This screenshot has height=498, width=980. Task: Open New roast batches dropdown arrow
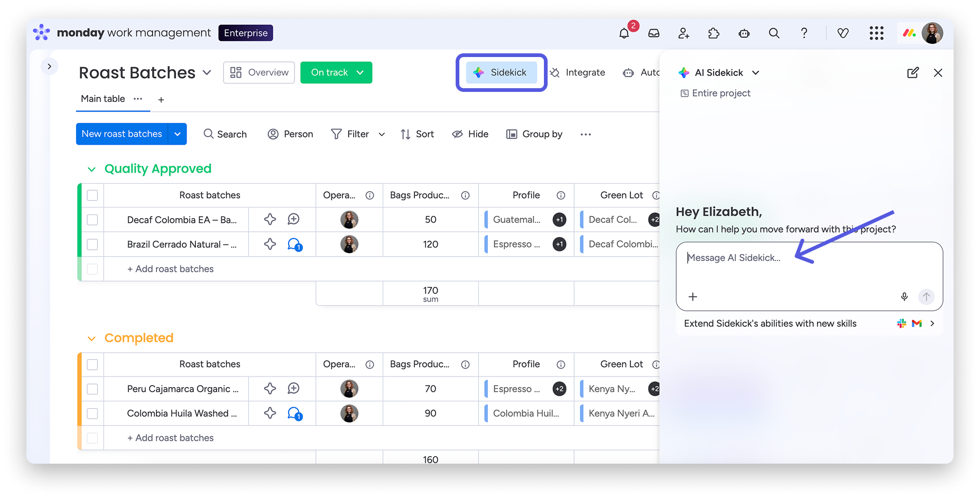tap(178, 134)
